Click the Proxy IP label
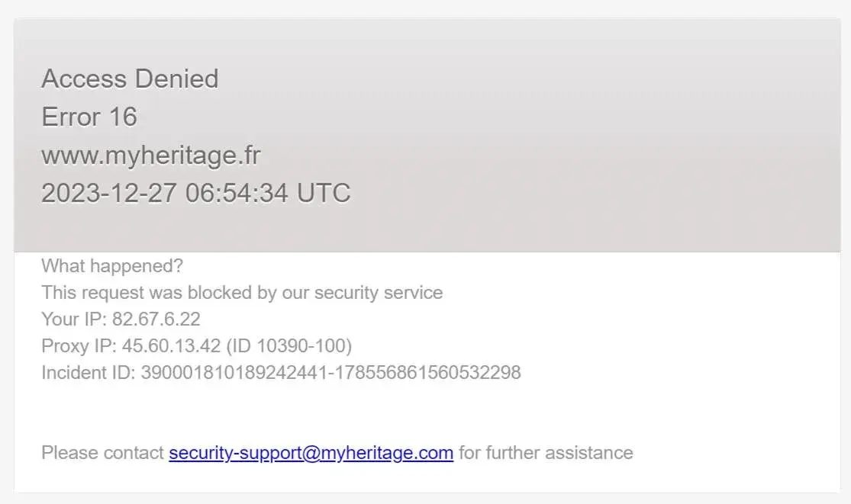 (79, 346)
